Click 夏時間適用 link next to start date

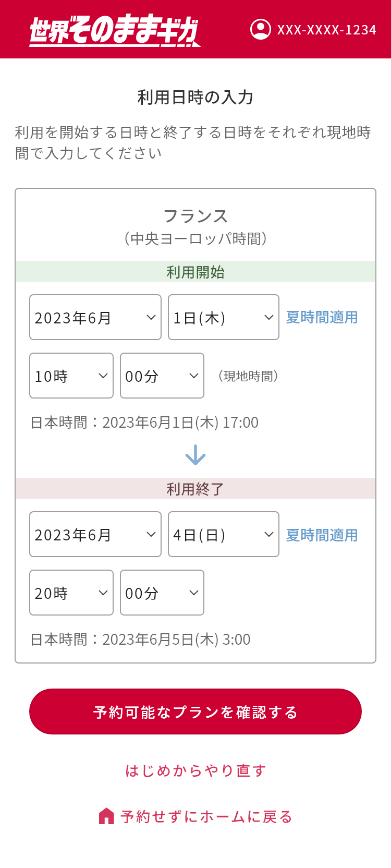pos(322,317)
